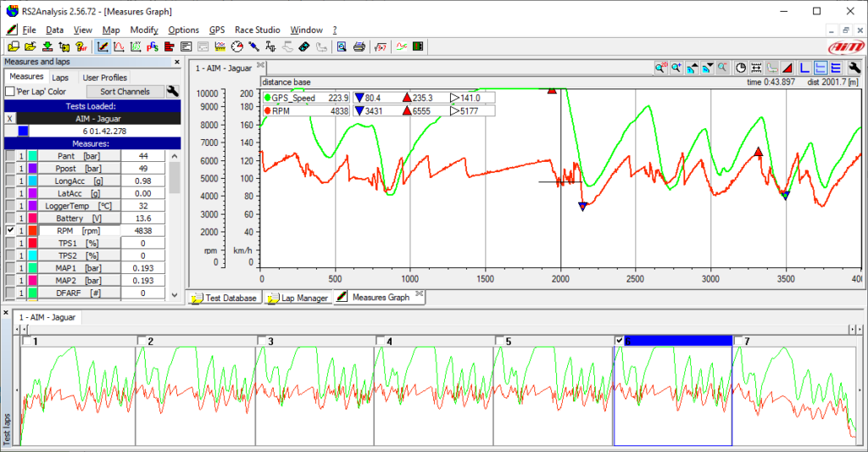
Task: Click the gauge dial icon in toolbar
Action: 237,47
